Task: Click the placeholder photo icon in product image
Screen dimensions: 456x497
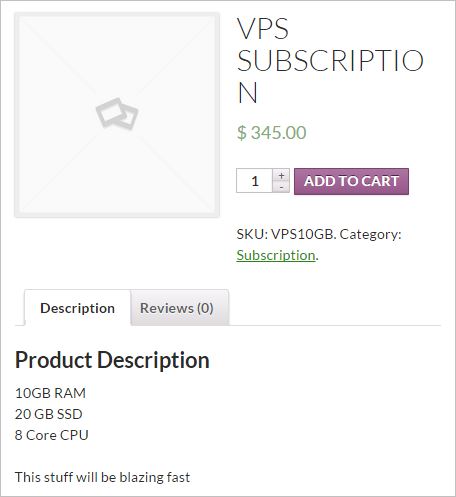Action: pos(117,113)
